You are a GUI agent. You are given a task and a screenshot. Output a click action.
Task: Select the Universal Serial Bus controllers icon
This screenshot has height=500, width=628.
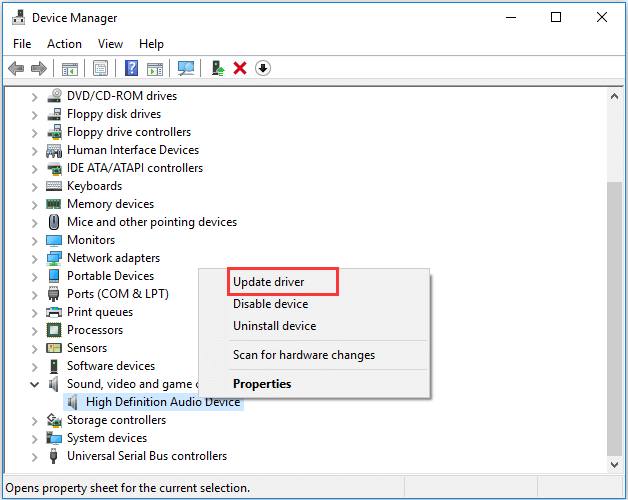pos(53,456)
